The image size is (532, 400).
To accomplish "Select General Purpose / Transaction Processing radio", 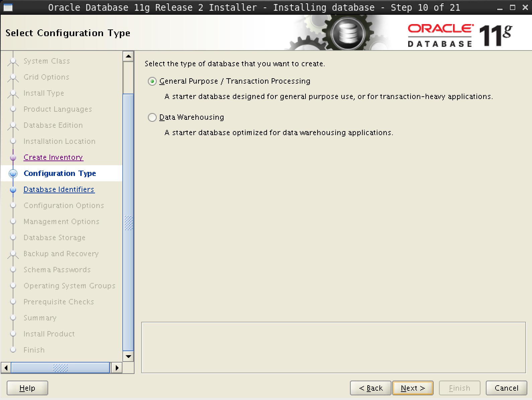I will (x=152, y=81).
